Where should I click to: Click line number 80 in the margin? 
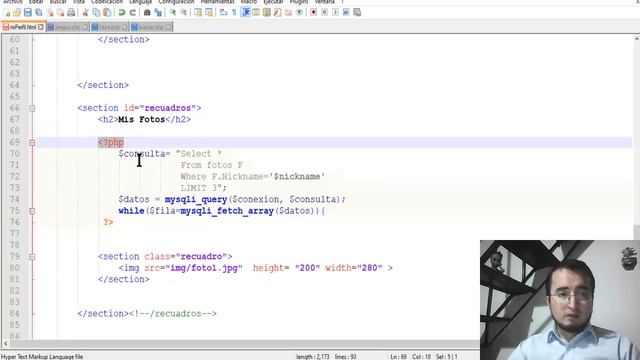tap(15, 268)
